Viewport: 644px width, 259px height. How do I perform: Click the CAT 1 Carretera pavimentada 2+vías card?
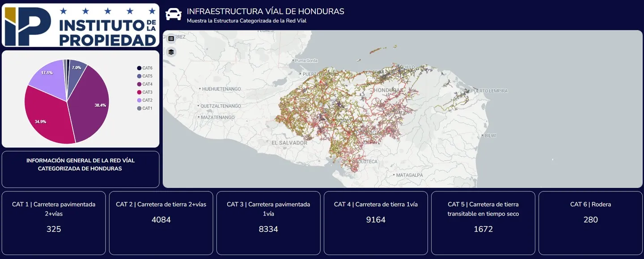pyautogui.click(x=54, y=223)
